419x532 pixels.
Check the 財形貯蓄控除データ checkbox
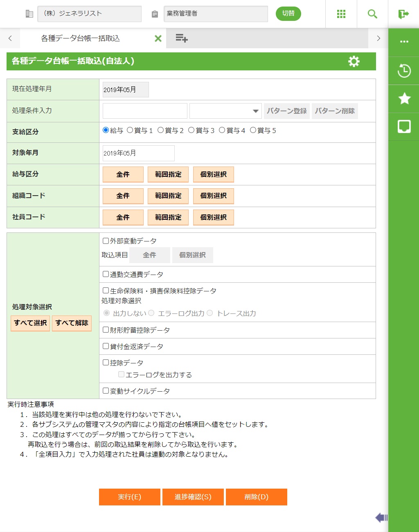click(x=106, y=330)
